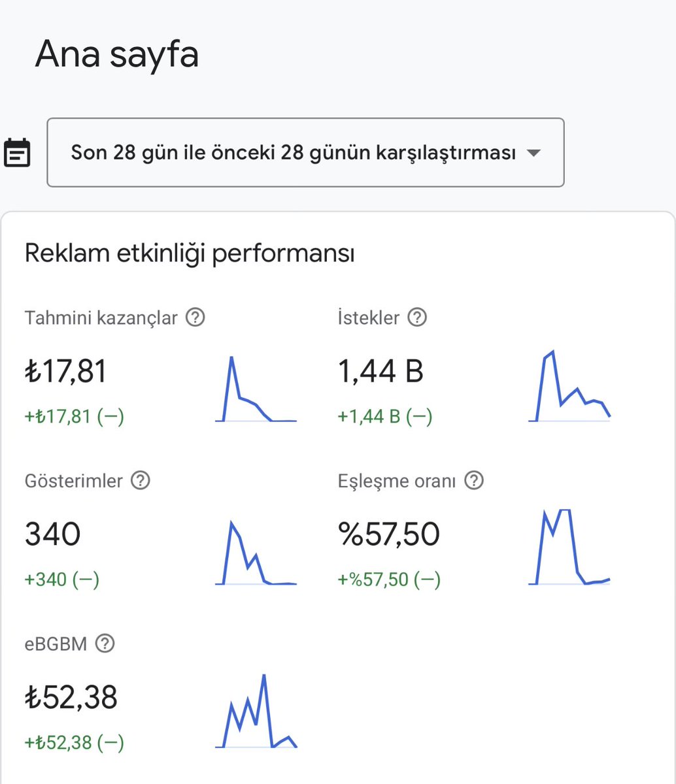Screen dimensions: 676x784
Task: Open help icon for Tahmini kazançlar
Action: point(195,318)
